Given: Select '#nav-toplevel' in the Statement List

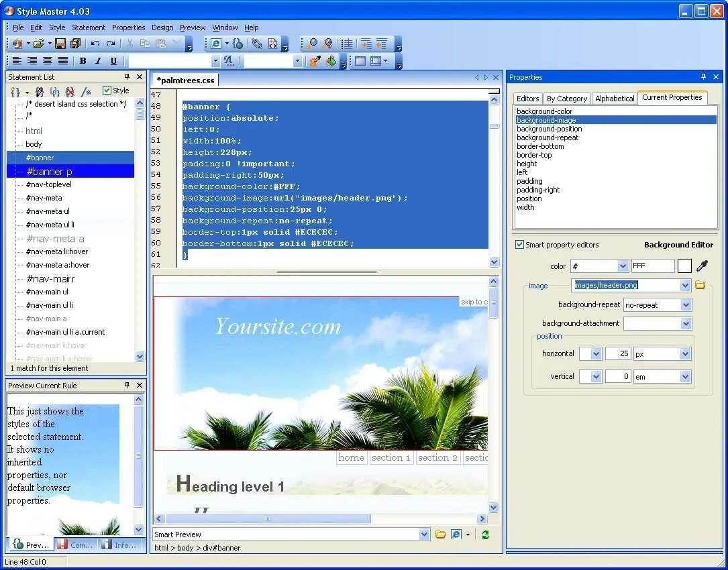Looking at the screenshot, I should tap(49, 184).
